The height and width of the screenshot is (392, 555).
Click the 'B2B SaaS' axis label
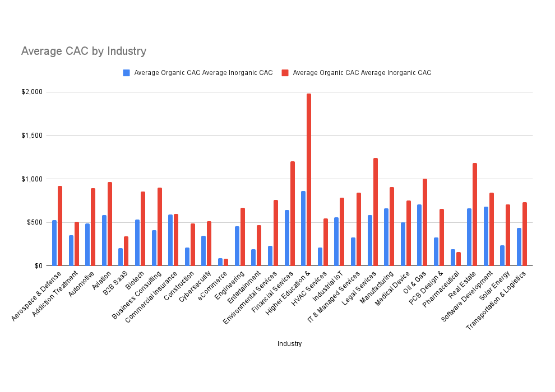point(115,283)
